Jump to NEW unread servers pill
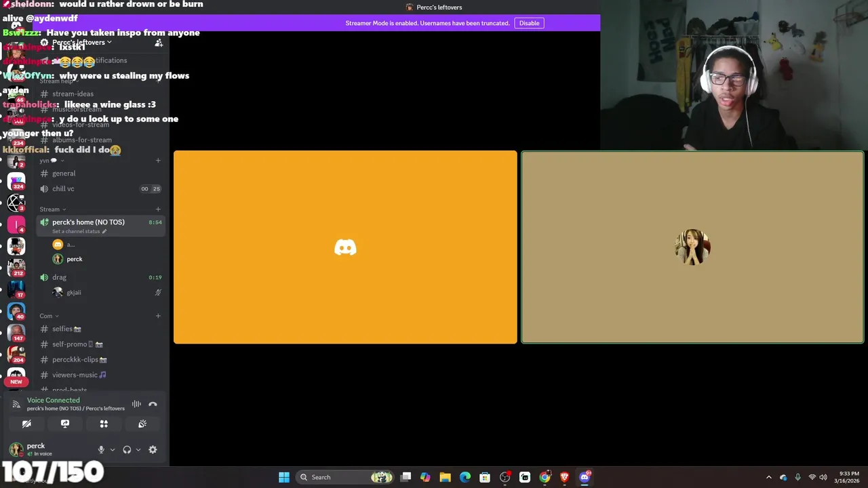 tap(16, 382)
